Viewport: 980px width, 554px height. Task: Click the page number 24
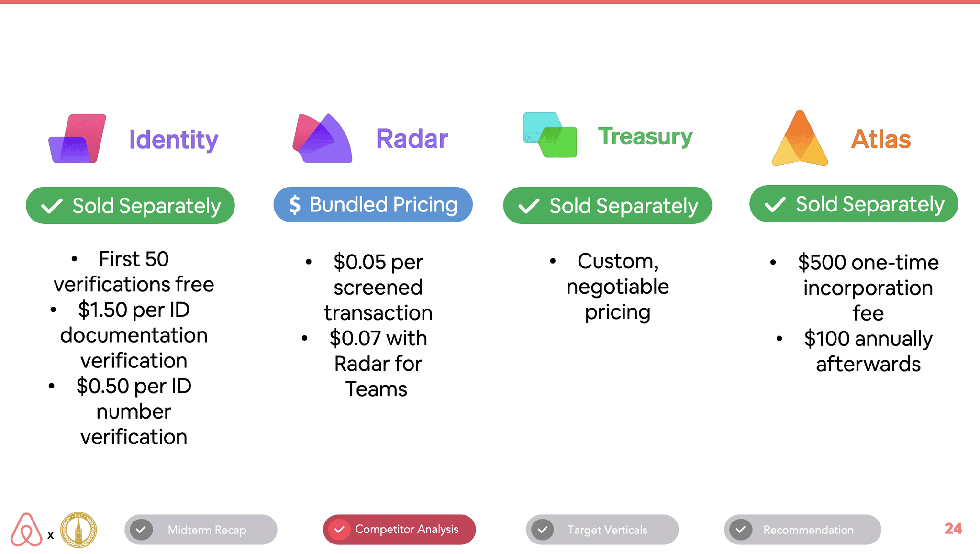coord(953,528)
